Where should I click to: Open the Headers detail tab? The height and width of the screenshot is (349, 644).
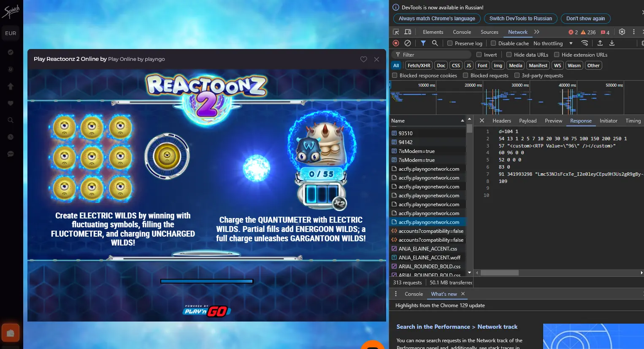tap(502, 121)
